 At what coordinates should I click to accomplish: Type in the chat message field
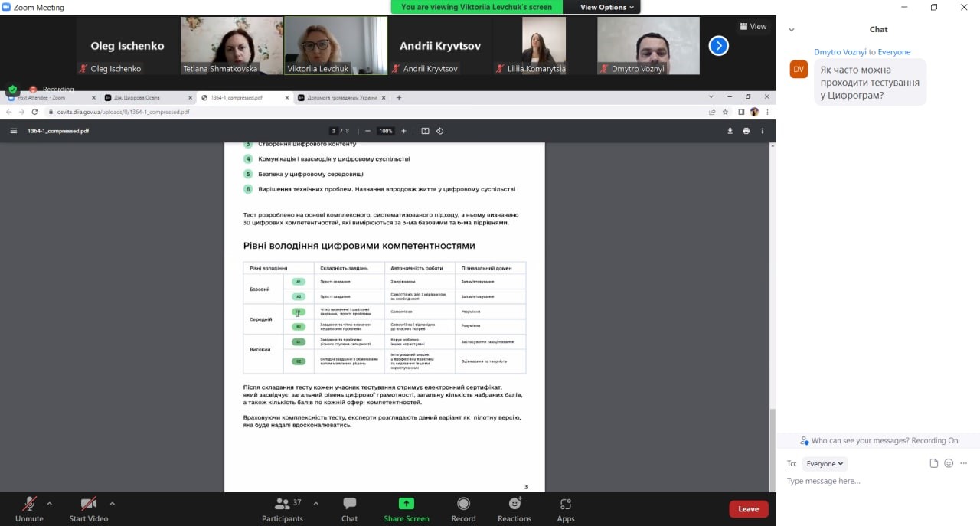tap(873, 481)
